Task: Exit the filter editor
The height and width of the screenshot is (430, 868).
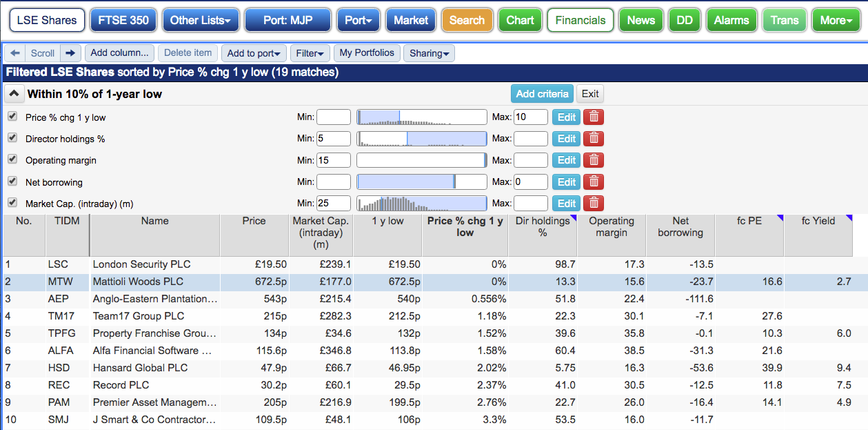Action: point(590,94)
